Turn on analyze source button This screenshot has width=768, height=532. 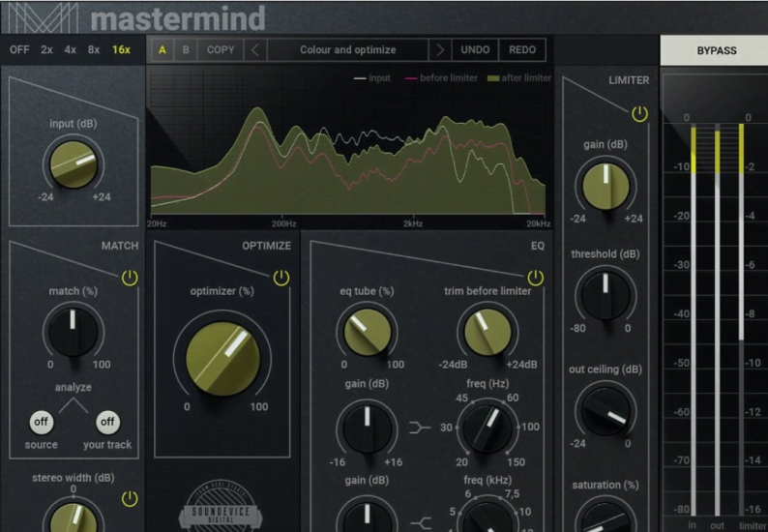42,422
